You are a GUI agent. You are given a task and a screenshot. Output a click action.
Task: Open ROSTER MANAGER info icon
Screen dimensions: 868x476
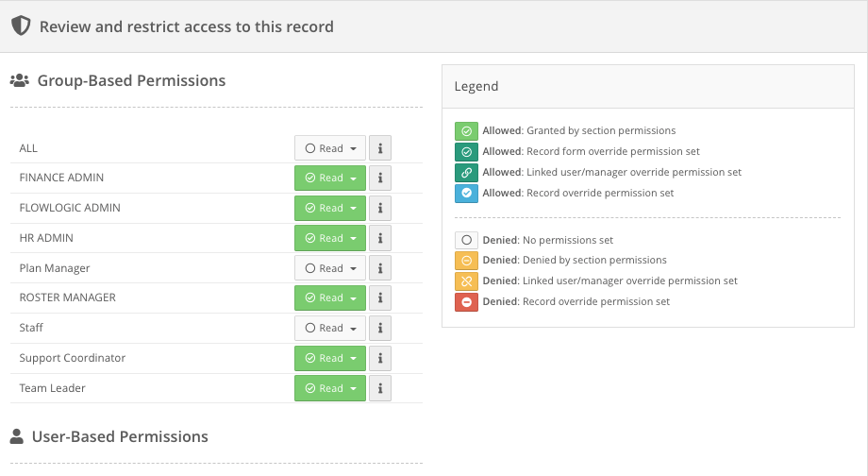click(x=380, y=297)
